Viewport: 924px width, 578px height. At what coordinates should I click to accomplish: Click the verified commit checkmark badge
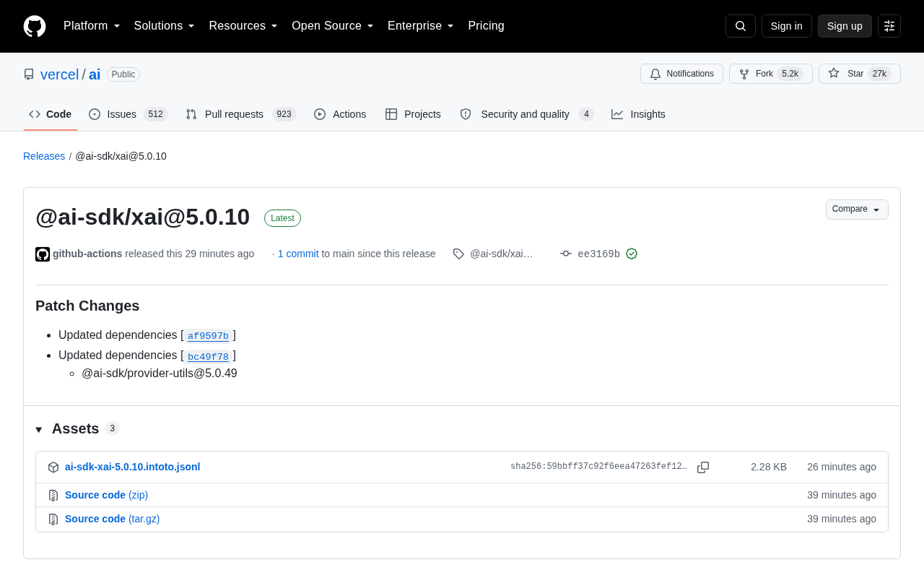(x=632, y=254)
